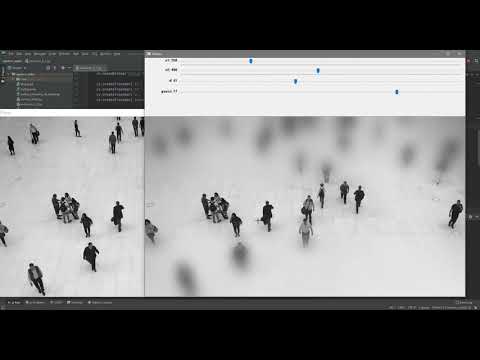This screenshot has height=360, width=480.
Task: Adjust the gauss 77 trackbar handle
Action: point(397,92)
